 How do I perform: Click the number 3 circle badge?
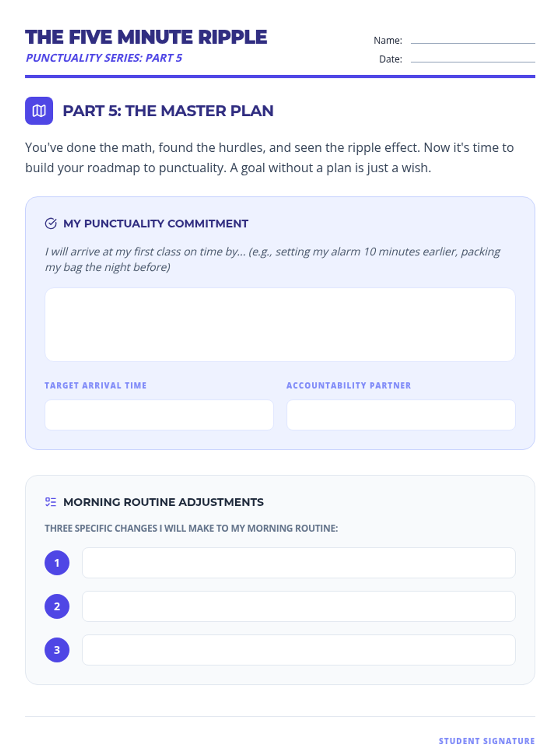coord(57,649)
